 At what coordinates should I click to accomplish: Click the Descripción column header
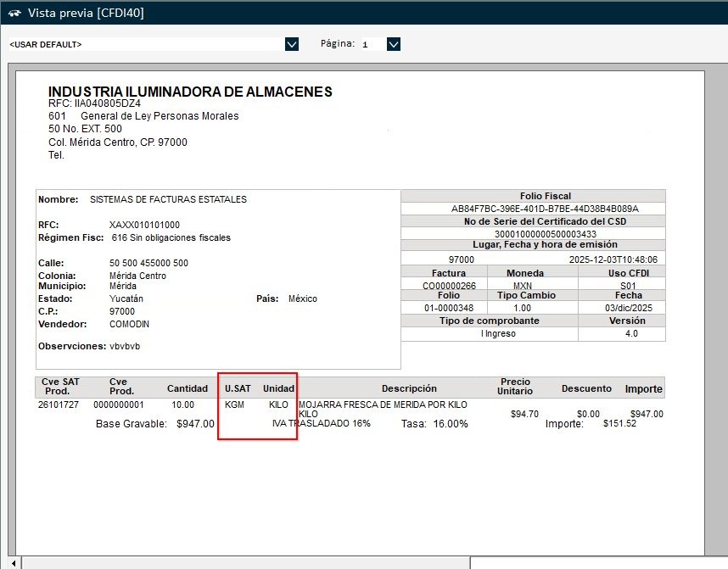tap(409, 388)
